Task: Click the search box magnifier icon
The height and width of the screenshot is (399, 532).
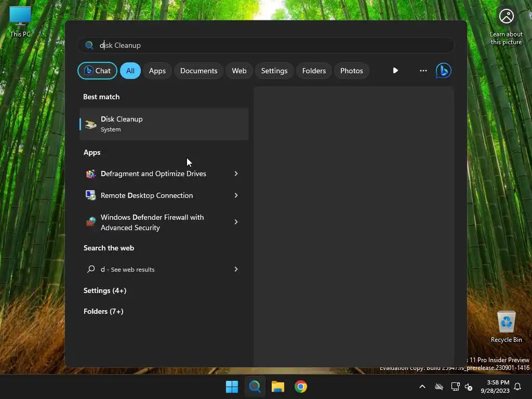Action: [89, 45]
